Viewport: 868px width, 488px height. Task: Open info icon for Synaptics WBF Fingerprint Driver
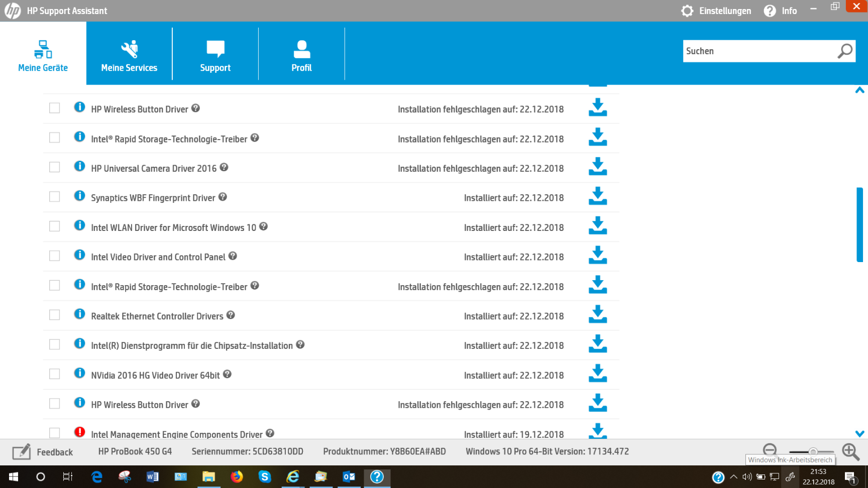click(79, 196)
